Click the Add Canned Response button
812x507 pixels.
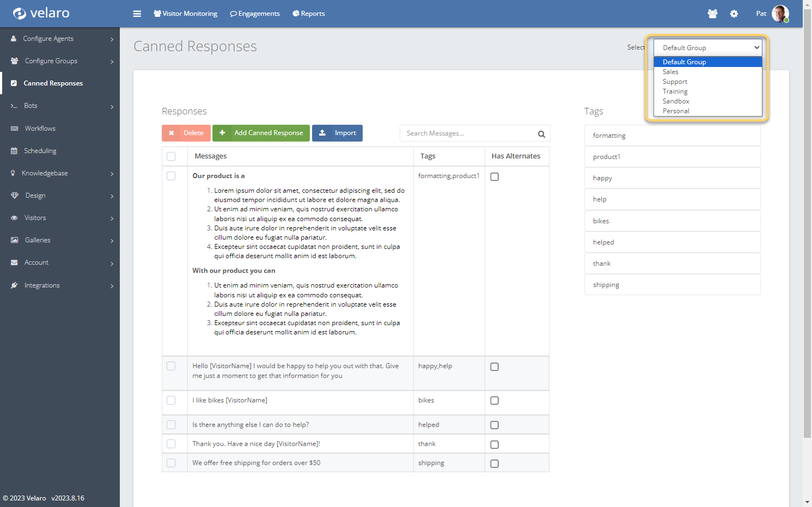[261, 133]
